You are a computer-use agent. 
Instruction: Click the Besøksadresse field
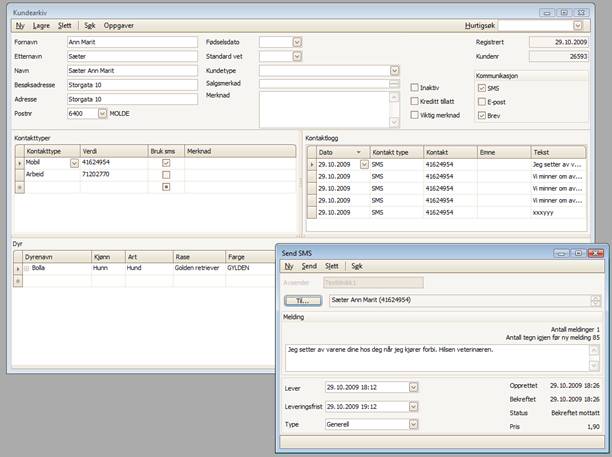tap(132, 85)
